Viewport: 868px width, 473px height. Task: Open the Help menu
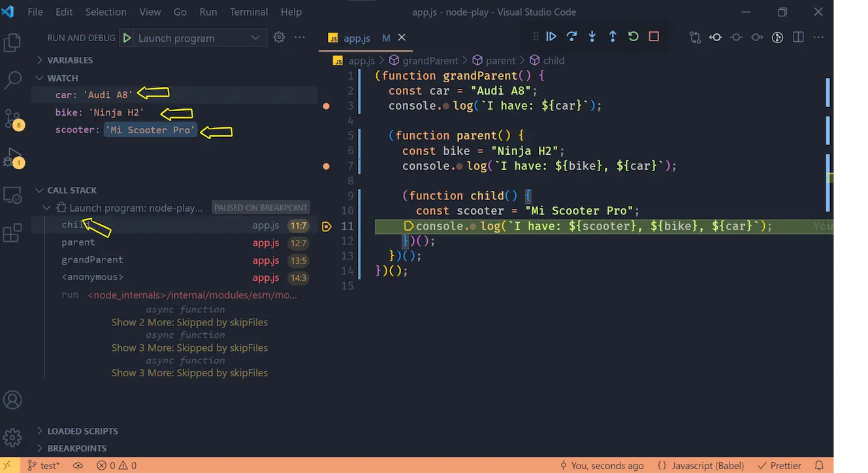tap(291, 12)
